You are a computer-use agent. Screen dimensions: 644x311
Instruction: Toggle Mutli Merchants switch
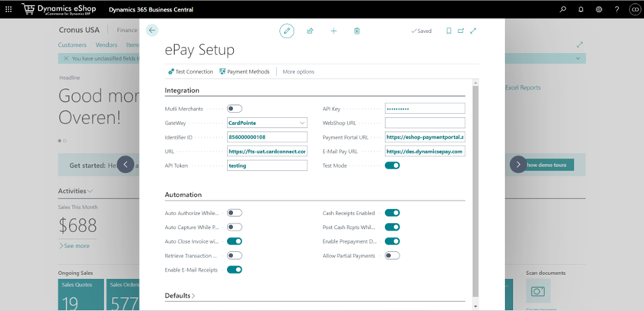click(x=235, y=109)
